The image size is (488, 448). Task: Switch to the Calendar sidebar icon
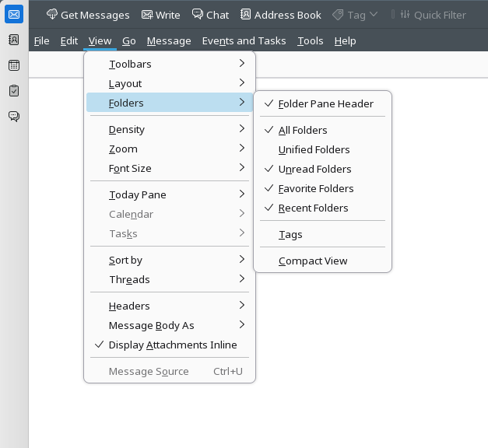pos(14,65)
